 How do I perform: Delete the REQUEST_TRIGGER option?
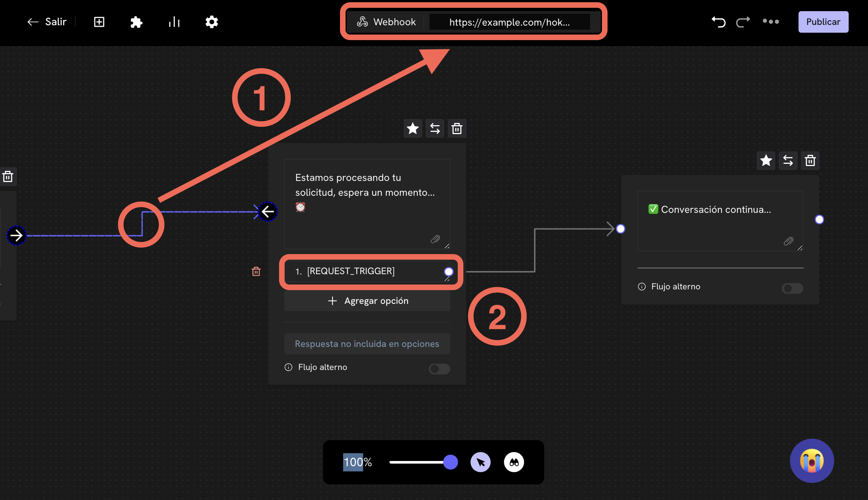point(256,271)
